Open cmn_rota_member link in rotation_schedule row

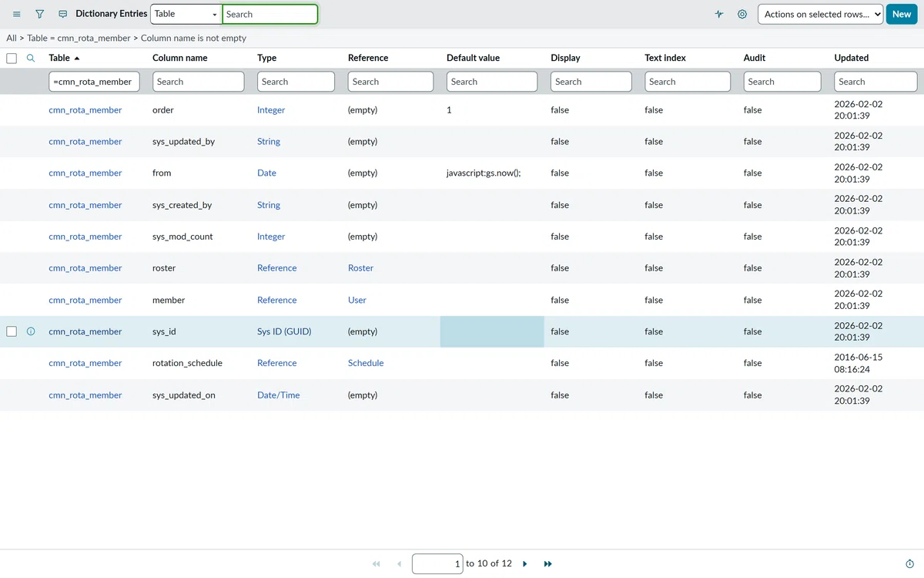coord(85,363)
